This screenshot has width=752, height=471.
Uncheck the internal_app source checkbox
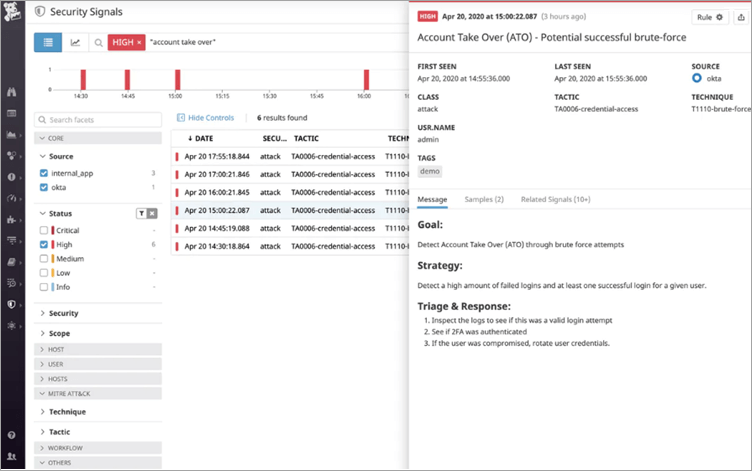[x=43, y=173]
